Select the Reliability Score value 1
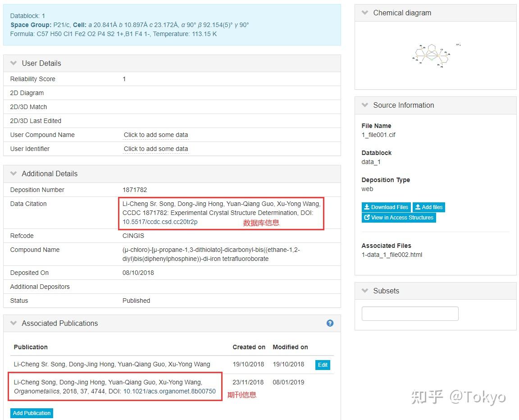Viewport: 519px width, 420px height. coord(124,79)
